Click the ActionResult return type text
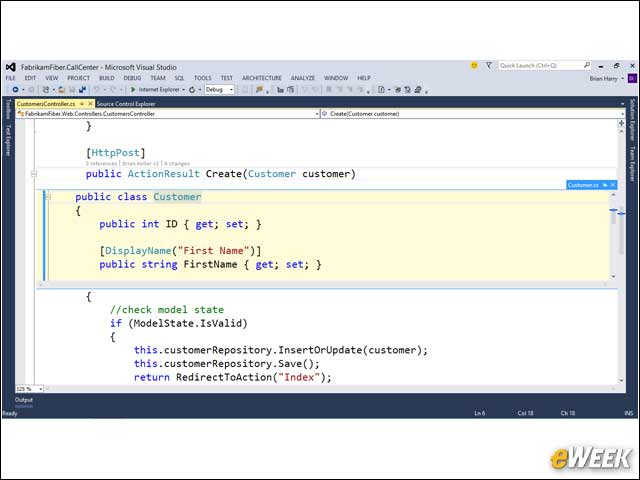 164,174
